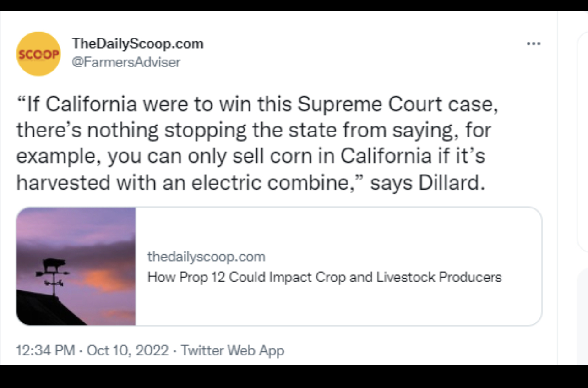
Task: Open TheDailyScoop.com profile name
Action: (x=137, y=44)
